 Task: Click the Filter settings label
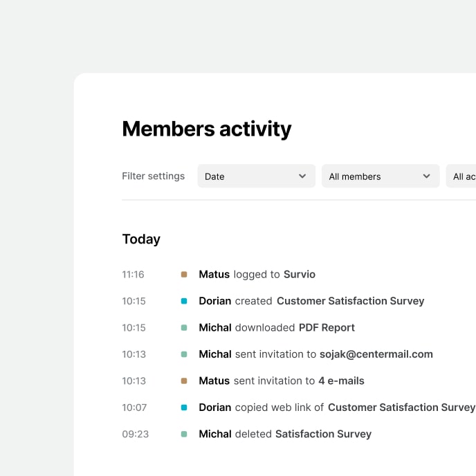pos(154,176)
